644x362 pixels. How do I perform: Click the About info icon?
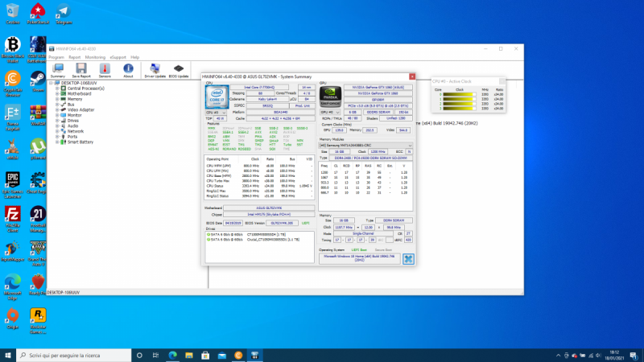point(128,69)
